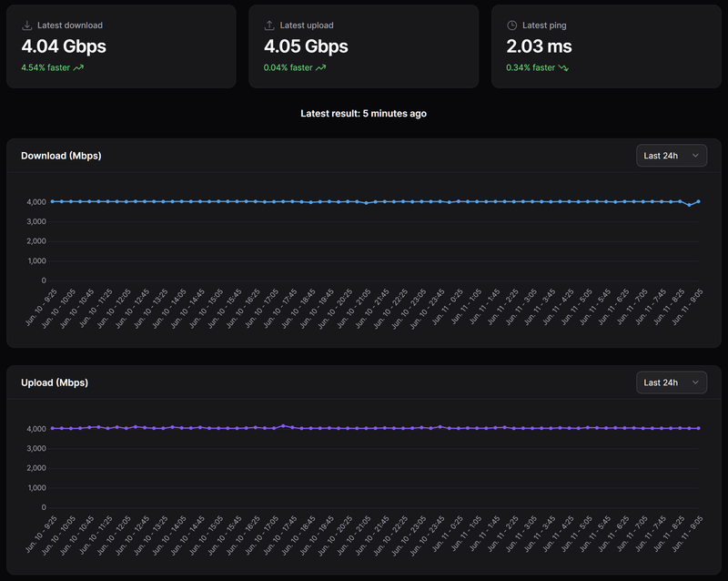Click the upload arrow icon beside Latest upload
The image size is (728, 581).
point(269,25)
